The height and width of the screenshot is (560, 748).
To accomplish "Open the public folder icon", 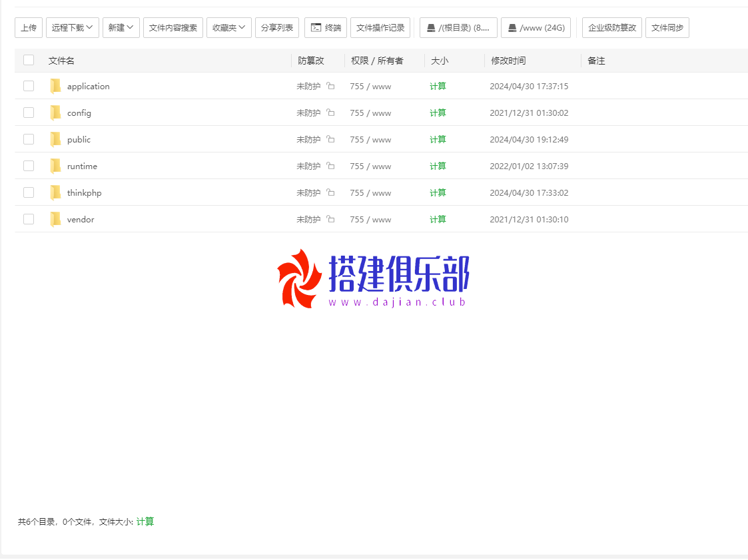I will tap(55, 140).
